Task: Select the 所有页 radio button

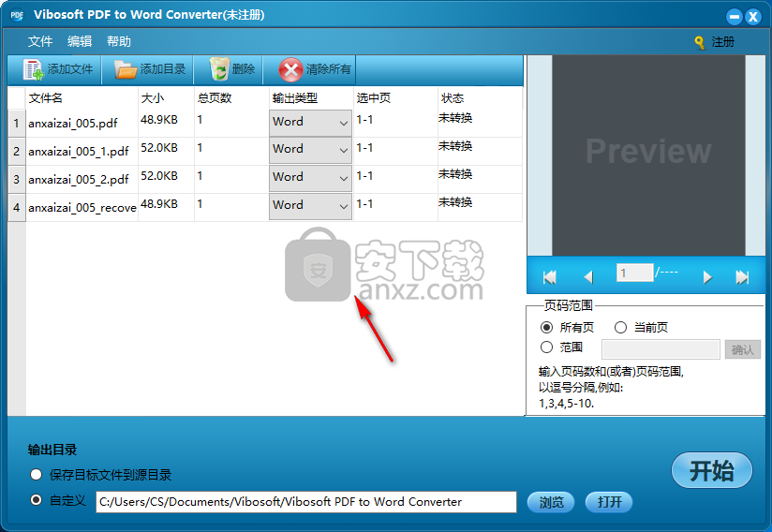Action: tap(546, 327)
